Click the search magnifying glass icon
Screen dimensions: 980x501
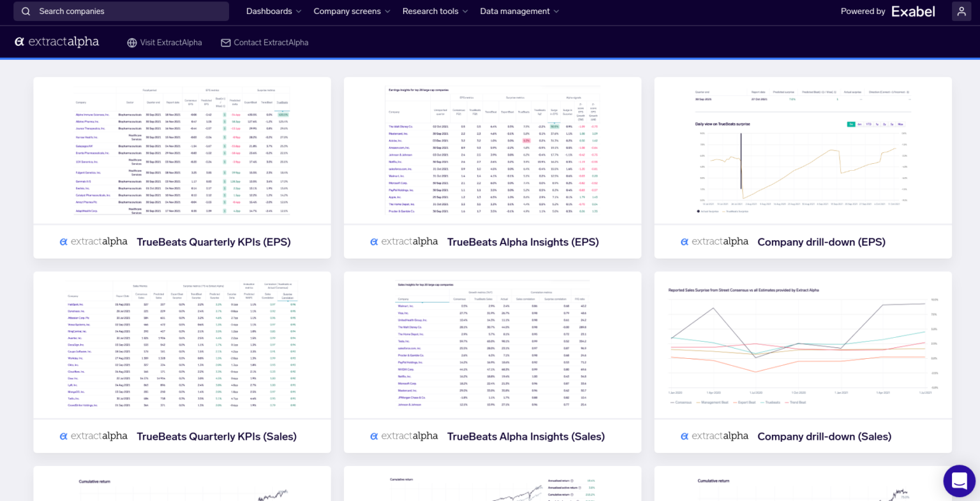click(26, 11)
